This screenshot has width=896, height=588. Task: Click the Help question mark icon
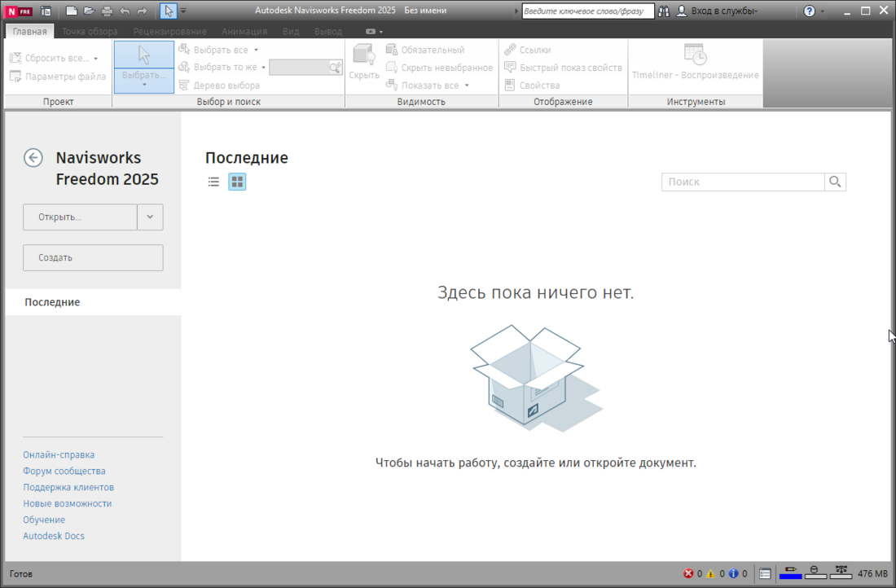809,11
